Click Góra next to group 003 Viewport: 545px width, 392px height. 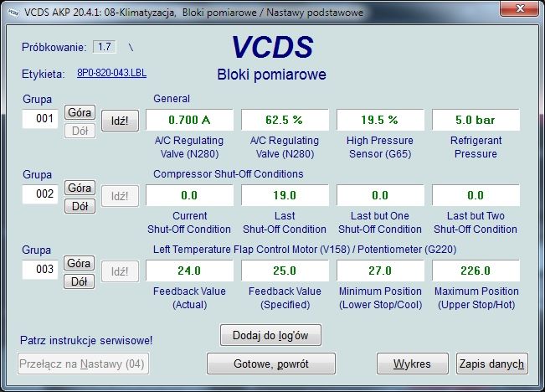click(x=79, y=263)
